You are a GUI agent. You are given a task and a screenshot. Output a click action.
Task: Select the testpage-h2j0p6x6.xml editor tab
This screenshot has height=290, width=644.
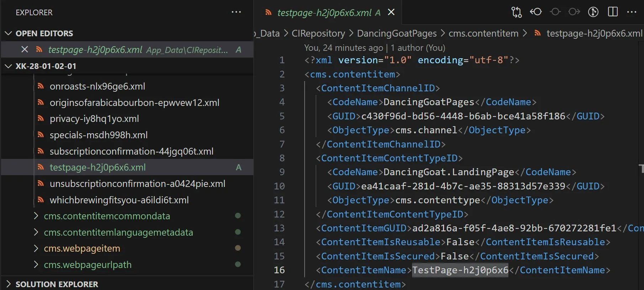328,12
